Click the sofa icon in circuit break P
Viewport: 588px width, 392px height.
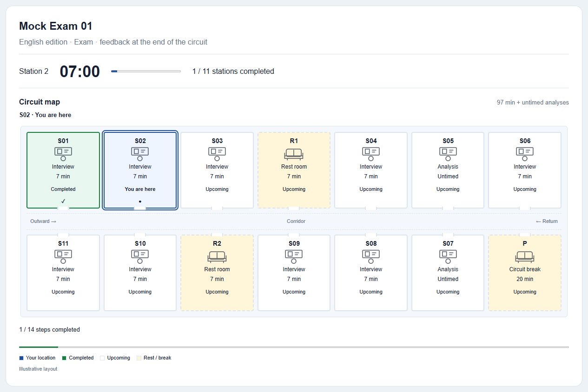pyautogui.click(x=525, y=256)
